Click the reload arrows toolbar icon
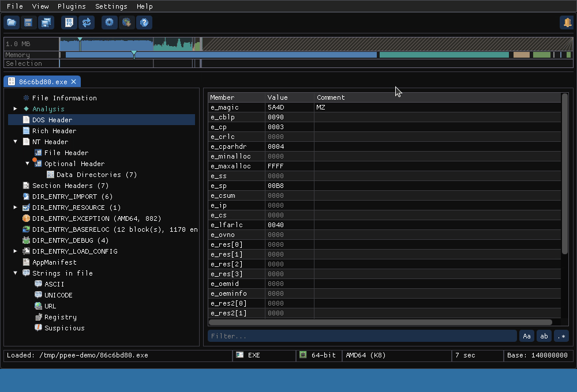Image resolution: width=577 pixels, height=392 pixels. click(87, 22)
